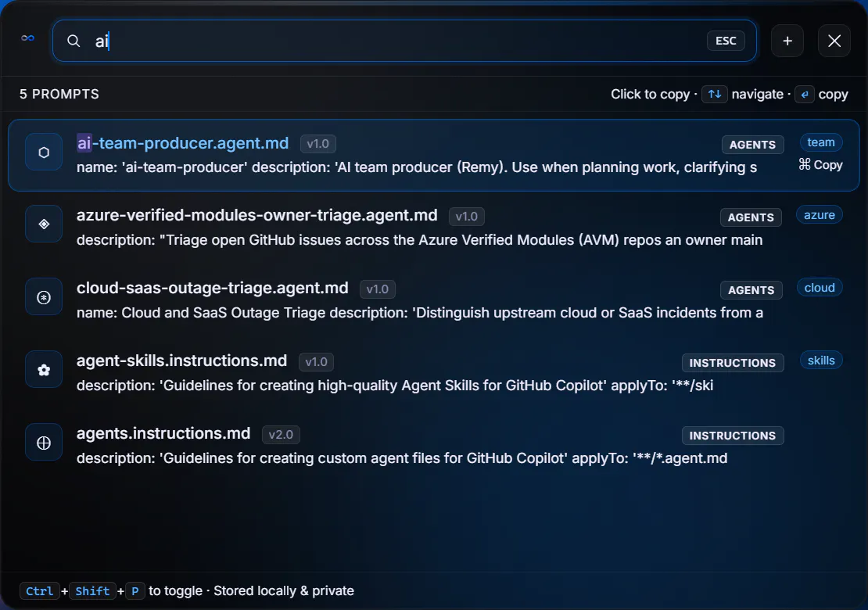Click INSTRUCTIONS badge on agent-skills row
868x610 pixels.
pyautogui.click(x=733, y=363)
